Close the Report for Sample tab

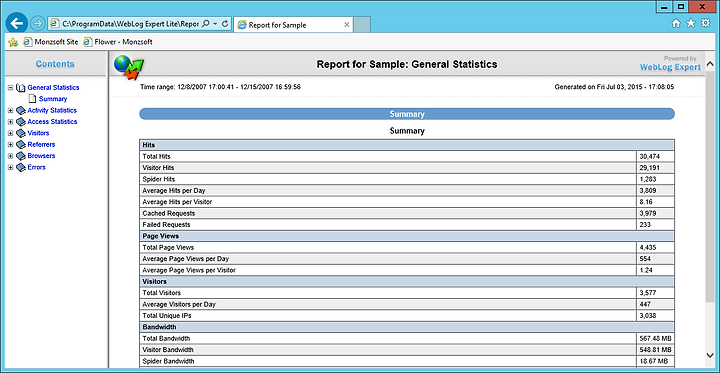[x=347, y=25]
